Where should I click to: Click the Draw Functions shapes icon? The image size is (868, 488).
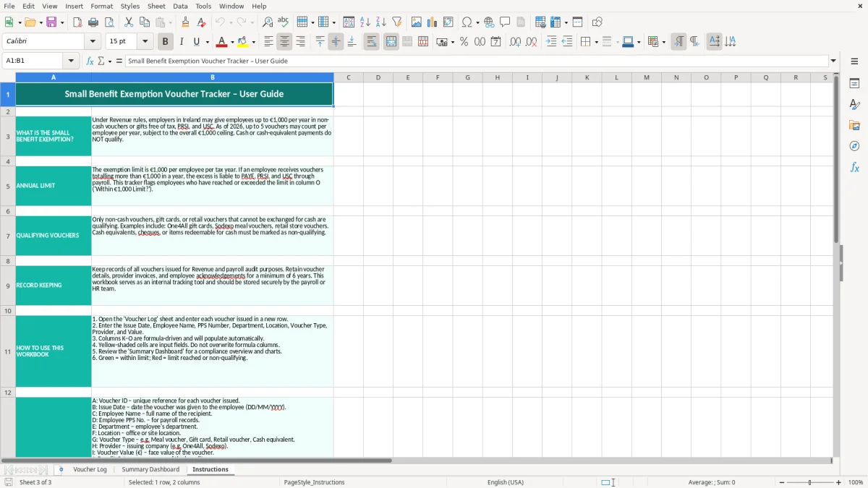click(x=597, y=22)
